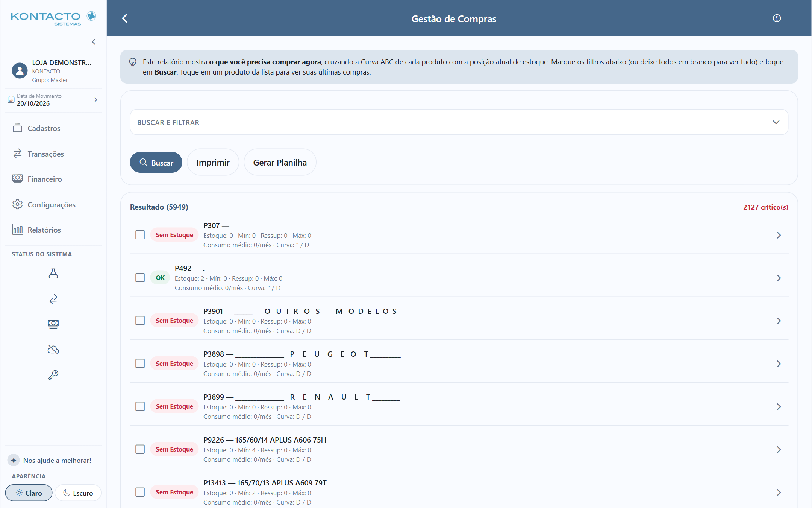Tick checkbox for product P307
Viewport: 812px width, 508px height.
140,235
